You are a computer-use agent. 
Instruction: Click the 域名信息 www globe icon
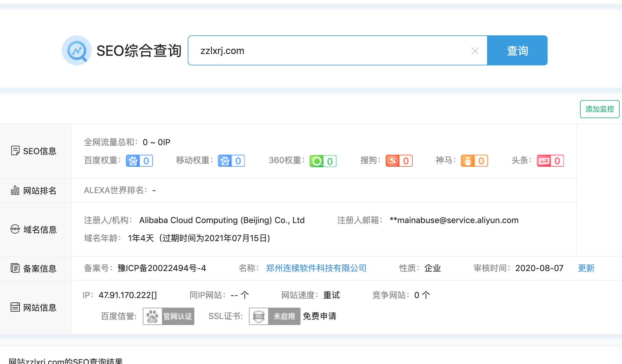pyautogui.click(x=15, y=229)
